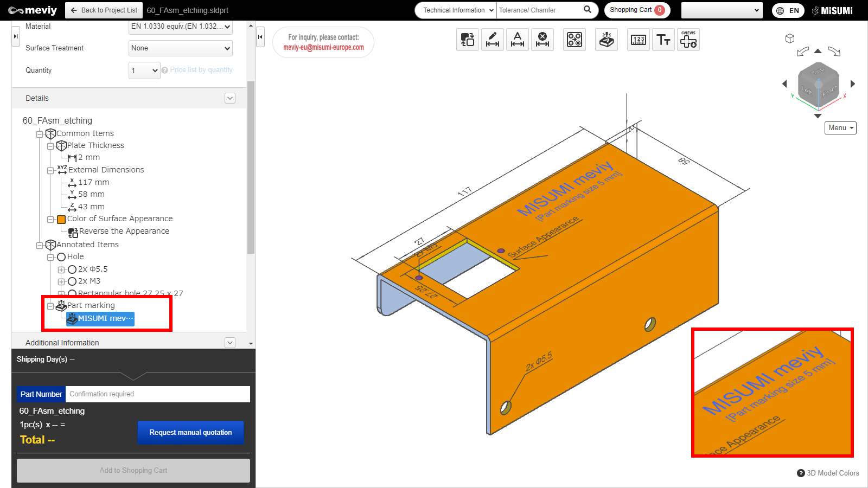Viewport: 868px width, 488px height.
Task: Open the empty header dropdown
Action: click(722, 10)
